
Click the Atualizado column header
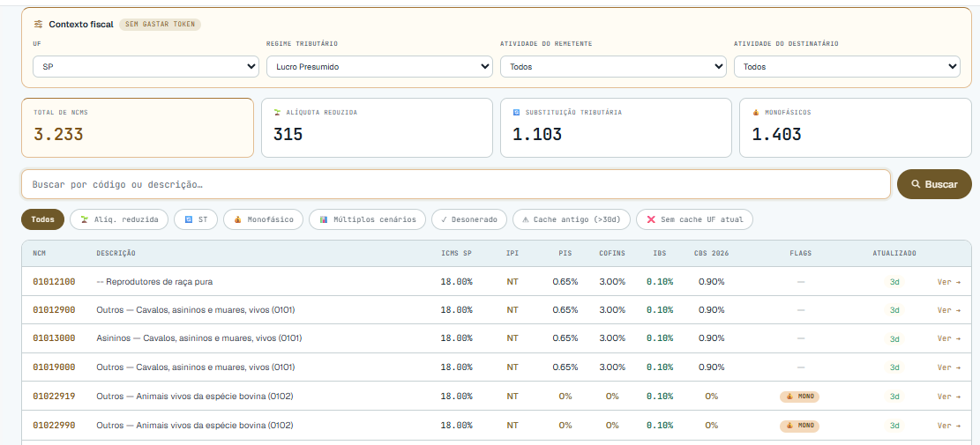point(894,254)
